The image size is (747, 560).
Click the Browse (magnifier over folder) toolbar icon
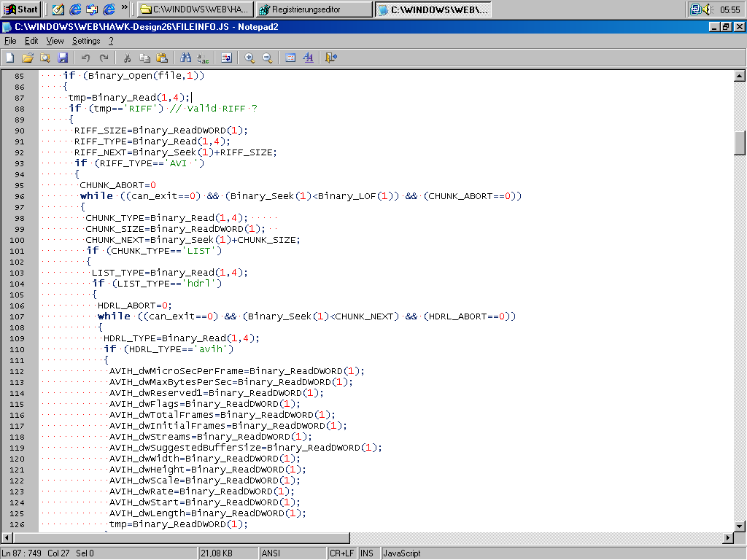(x=45, y=58)
